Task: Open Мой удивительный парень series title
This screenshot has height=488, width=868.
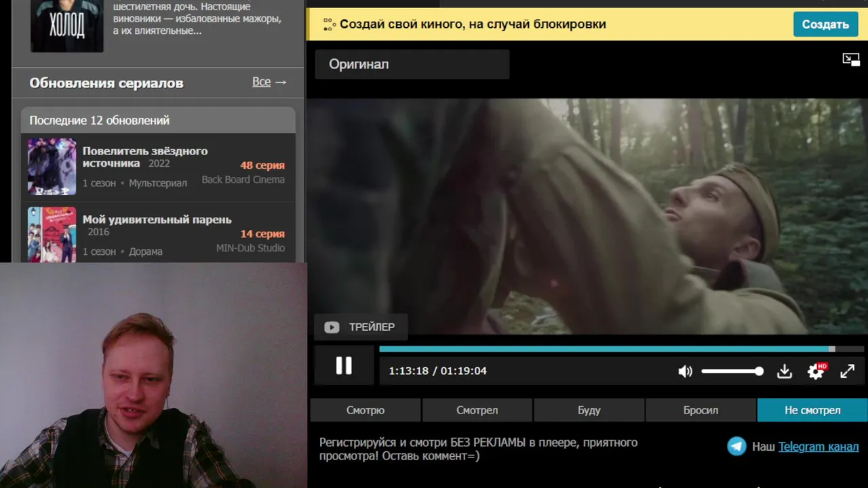Action: pos(157,220)
